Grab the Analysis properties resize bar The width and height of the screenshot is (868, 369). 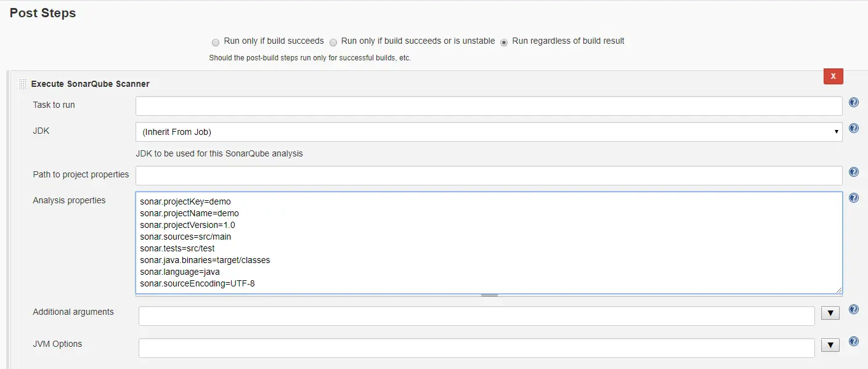(489, 296)
